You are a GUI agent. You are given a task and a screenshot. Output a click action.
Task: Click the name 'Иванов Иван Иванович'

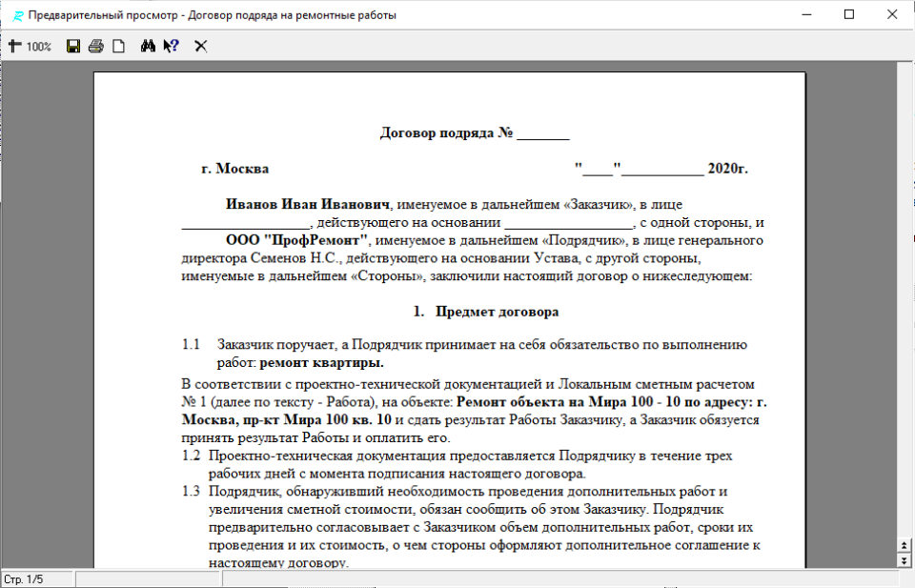(308, 204)
